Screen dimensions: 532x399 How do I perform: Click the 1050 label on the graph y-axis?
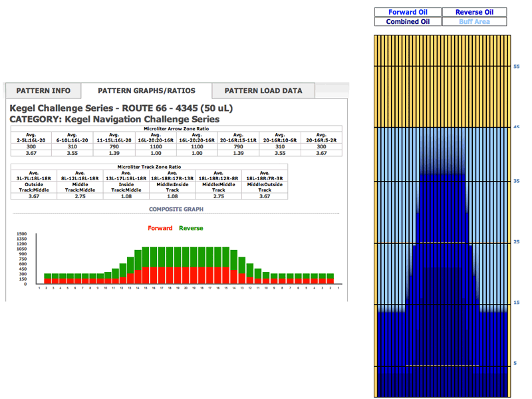(x=22, y=249)
